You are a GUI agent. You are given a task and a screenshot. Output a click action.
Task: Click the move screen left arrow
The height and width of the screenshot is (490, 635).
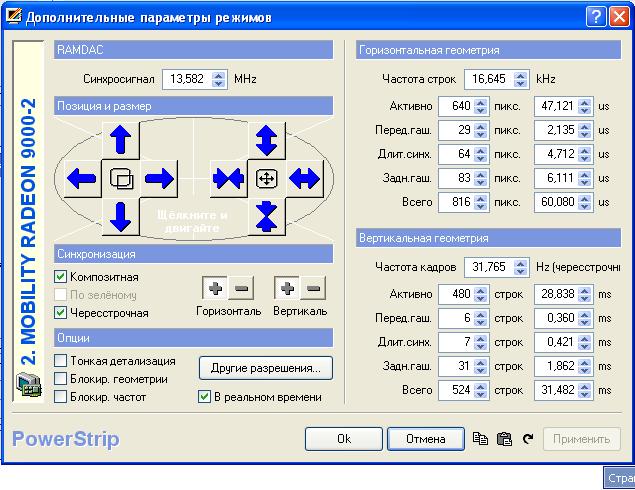click(x=79, y=179)
